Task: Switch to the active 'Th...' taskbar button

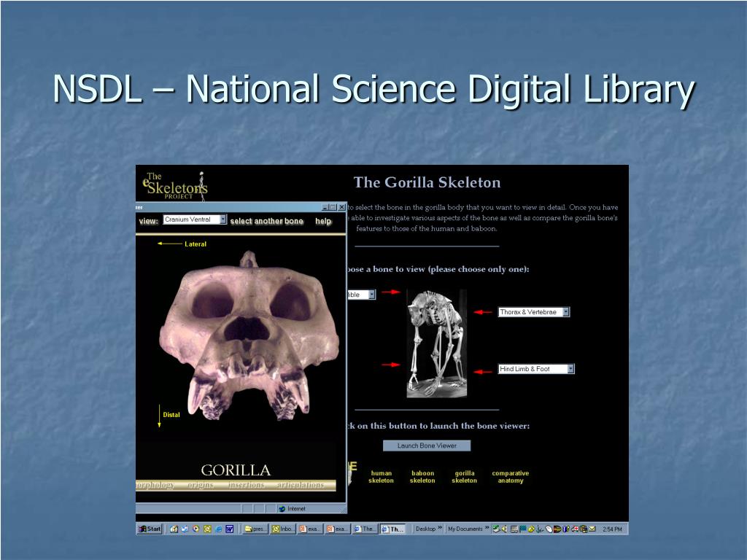Action: (x=393, y=529)
